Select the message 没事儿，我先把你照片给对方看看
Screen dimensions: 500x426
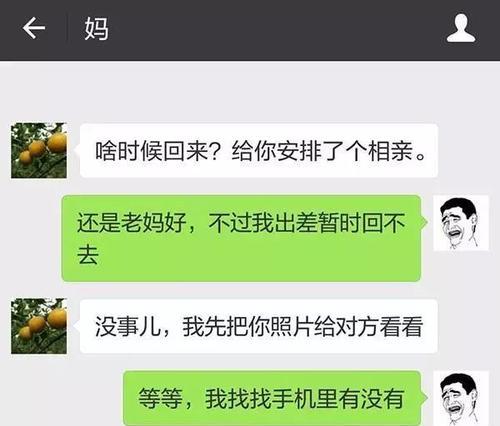tap(259, 326)
